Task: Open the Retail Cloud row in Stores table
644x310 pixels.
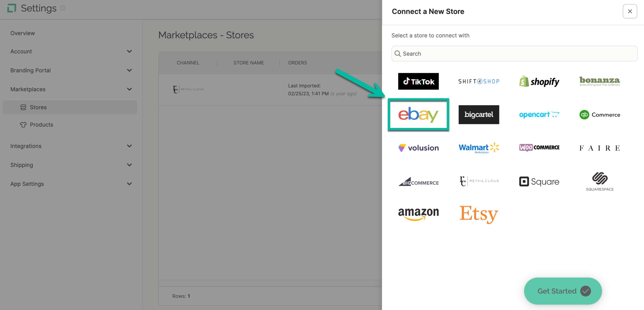Action: (x=270, y=90)
